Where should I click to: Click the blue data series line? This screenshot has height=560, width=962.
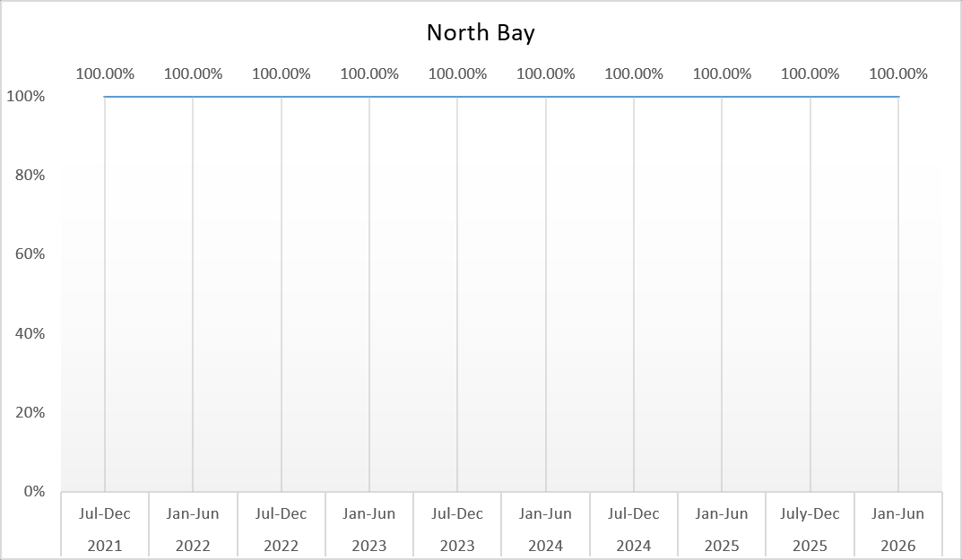(x=501, y=96)
